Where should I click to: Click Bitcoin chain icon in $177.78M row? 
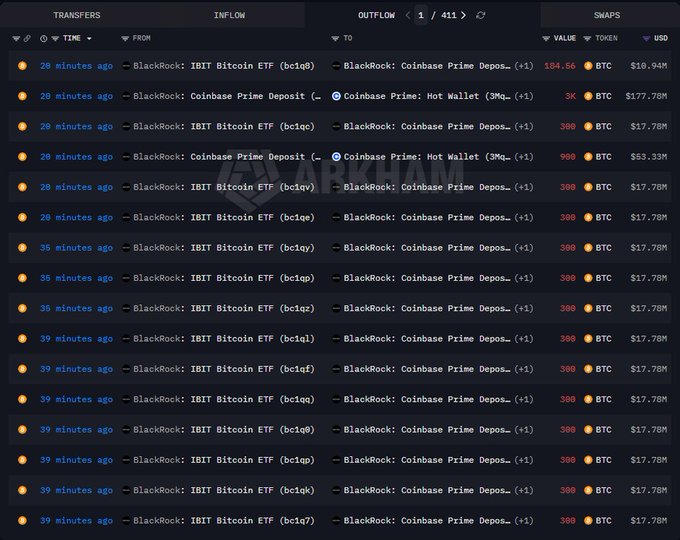tap(22, 96)
